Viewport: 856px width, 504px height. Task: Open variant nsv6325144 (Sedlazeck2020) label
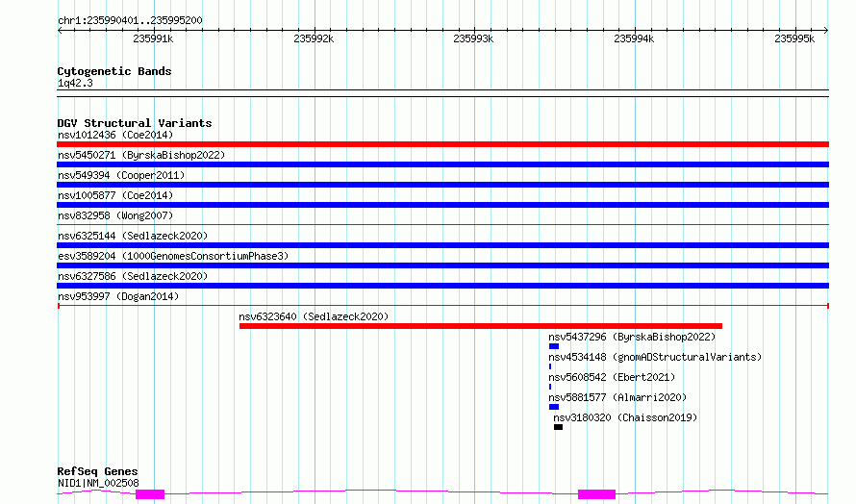coord(133,236)
